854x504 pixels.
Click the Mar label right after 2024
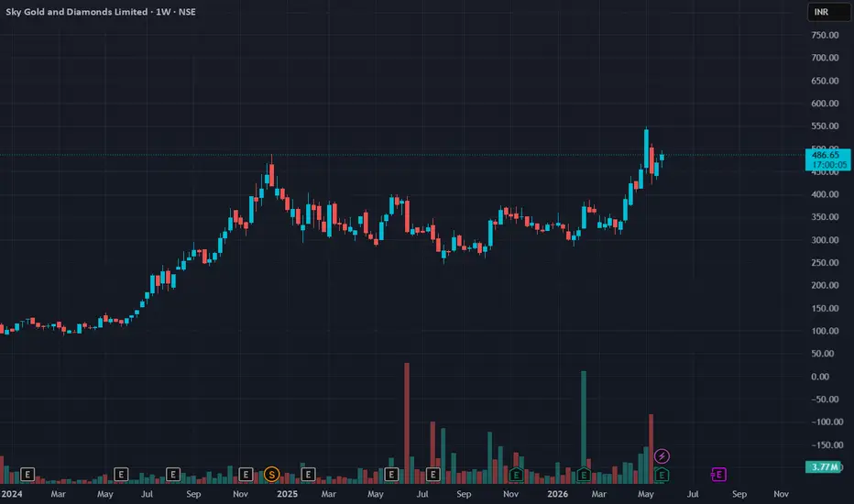pos(59,494)
